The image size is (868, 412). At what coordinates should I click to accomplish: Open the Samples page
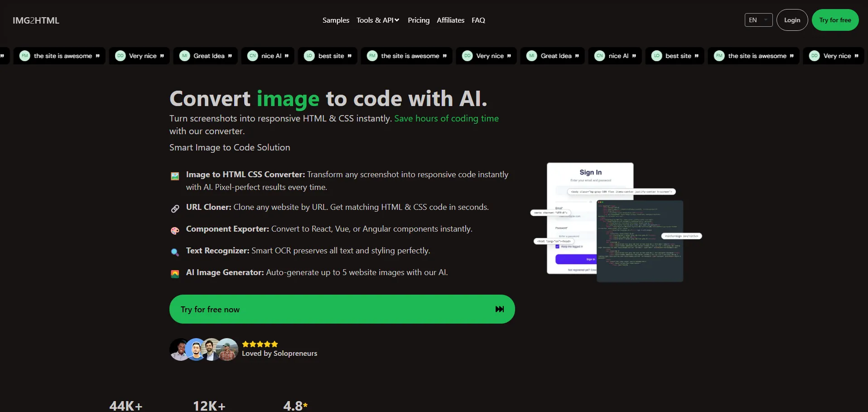(x=336, y=20)
